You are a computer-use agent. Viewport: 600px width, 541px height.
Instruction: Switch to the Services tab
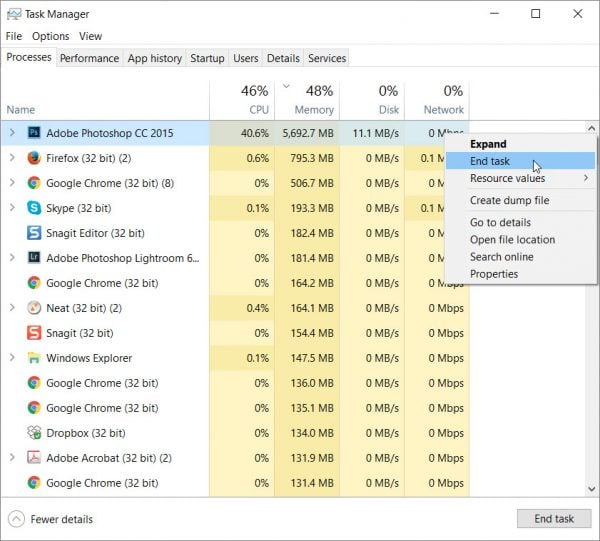pos(327,58)
